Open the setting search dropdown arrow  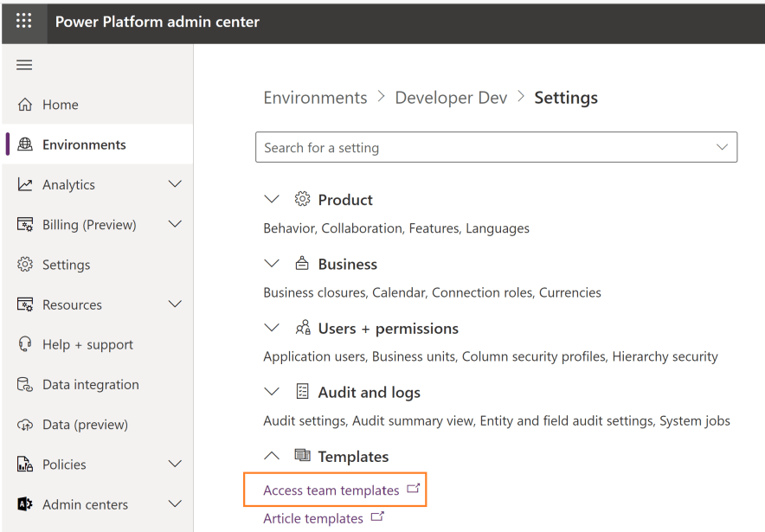[722, 147]
